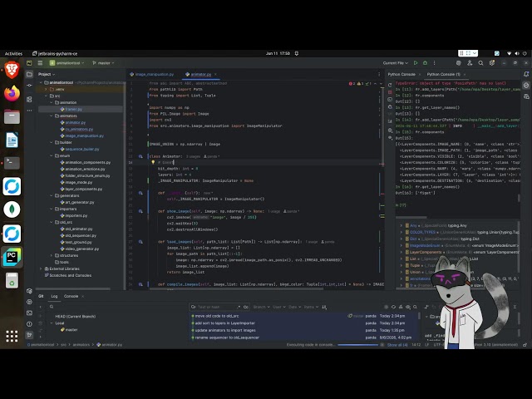Open PyCharm icon in the dock
532x399 pixels.
pyautogui.click(x=12, y=257)
